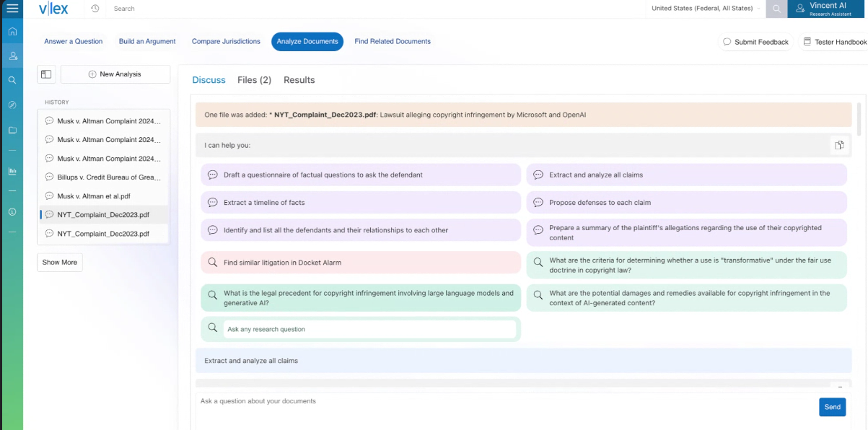Open the Discuss tab
The width and height of the screenshot is (868, 430).
coord(209,80)
